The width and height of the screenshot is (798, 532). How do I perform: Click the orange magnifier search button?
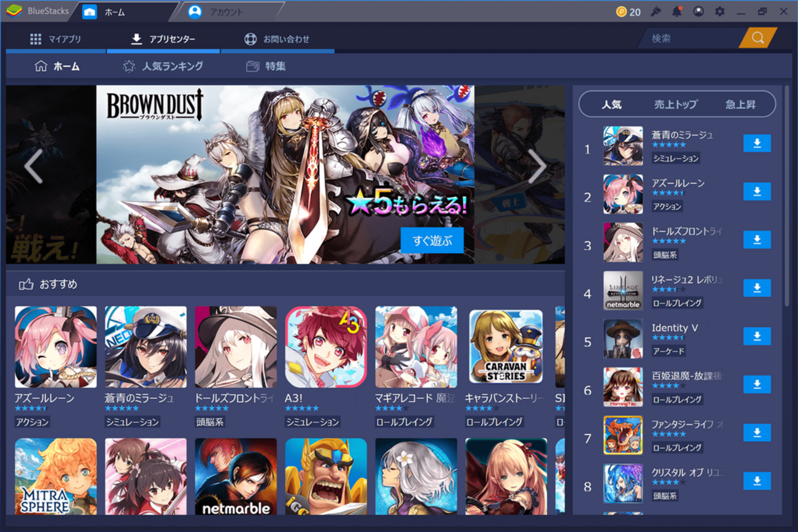[x=758, y=38]
